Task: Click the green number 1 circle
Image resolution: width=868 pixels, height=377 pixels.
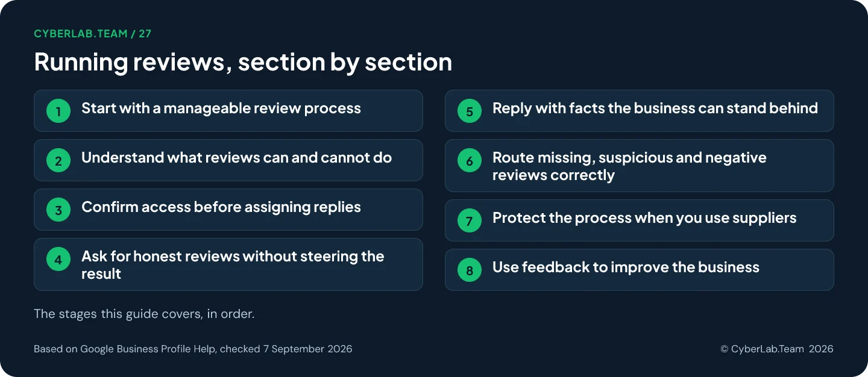Action: click(58, 111)
